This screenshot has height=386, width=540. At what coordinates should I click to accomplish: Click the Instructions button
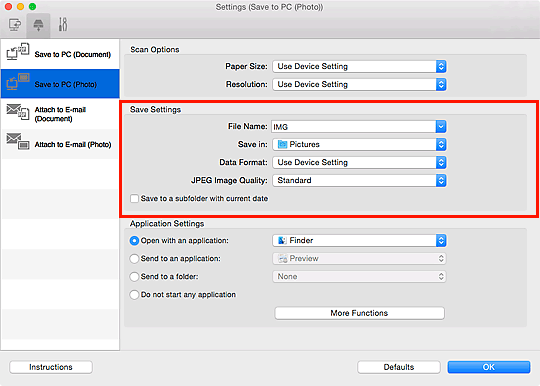tap(51, 367)
